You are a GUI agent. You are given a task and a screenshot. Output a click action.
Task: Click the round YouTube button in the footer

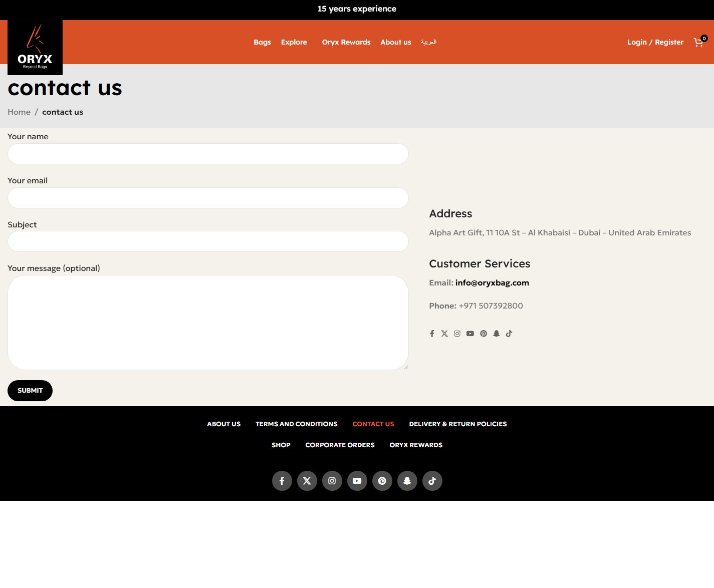[x=357, y=481]
